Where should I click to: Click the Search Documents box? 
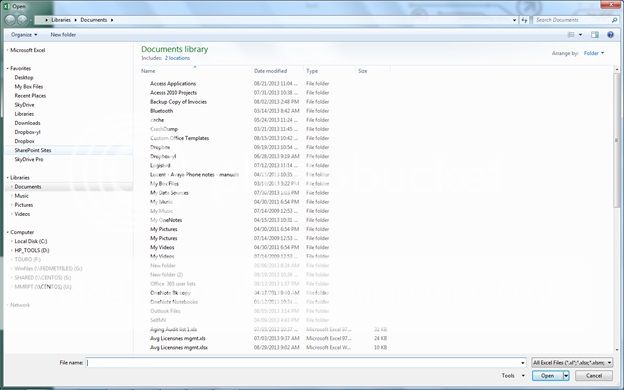coord(571,20)
